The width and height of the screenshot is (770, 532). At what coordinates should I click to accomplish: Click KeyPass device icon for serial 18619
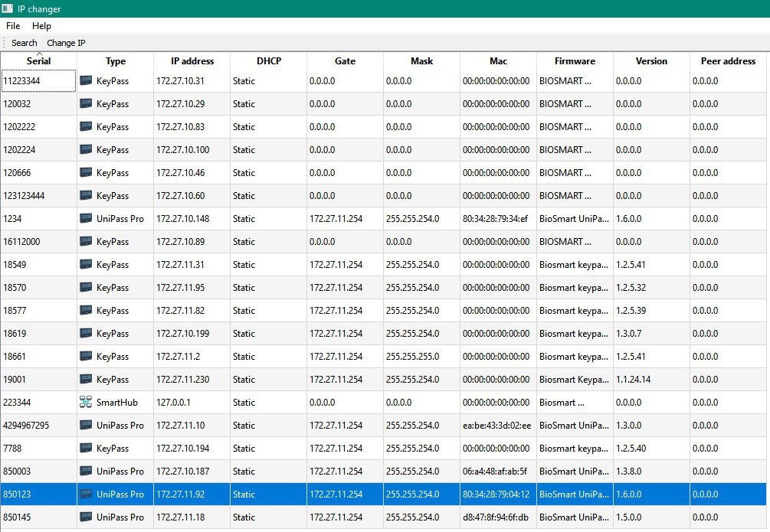86,333
